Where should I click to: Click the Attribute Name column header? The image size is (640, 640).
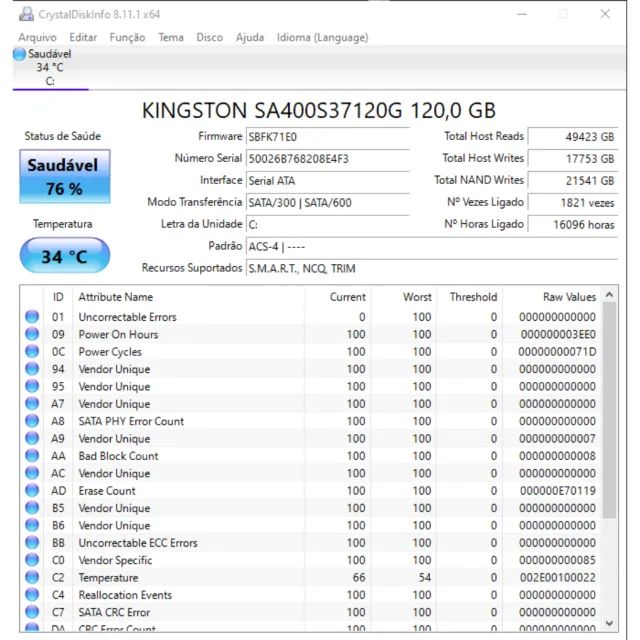[188, 297]
